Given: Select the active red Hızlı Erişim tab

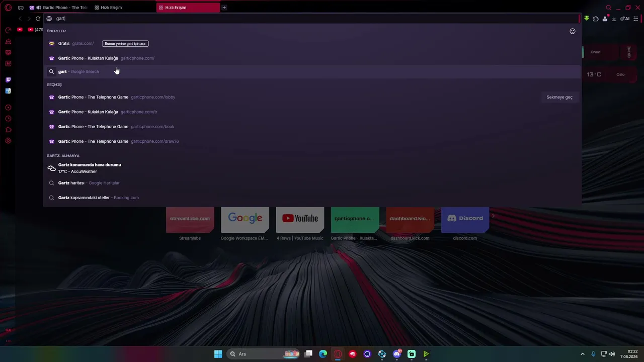Looking at the screenshot, I should tap(188, 8).
